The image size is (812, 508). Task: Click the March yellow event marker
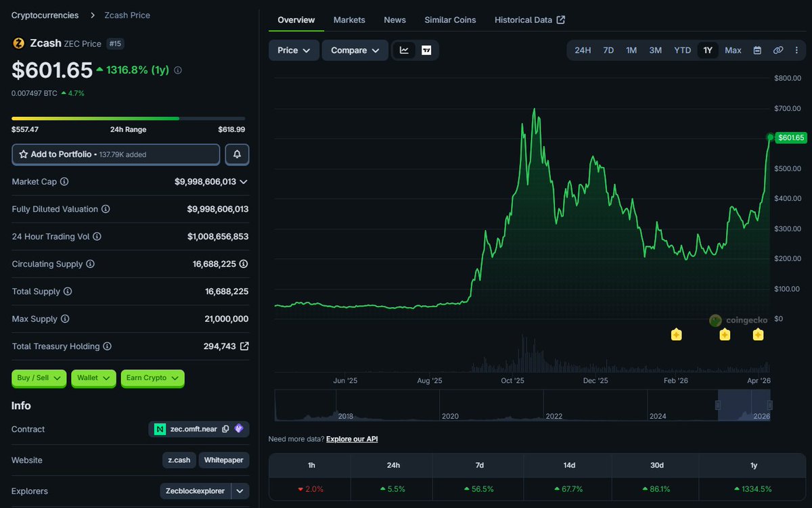coord(725,334)
